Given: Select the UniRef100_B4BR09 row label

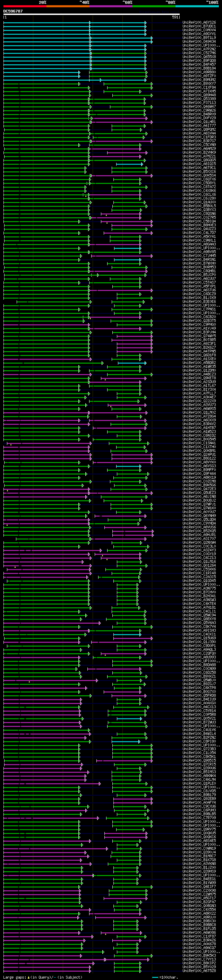Looking at the screenshot, I should coord(199,114).
